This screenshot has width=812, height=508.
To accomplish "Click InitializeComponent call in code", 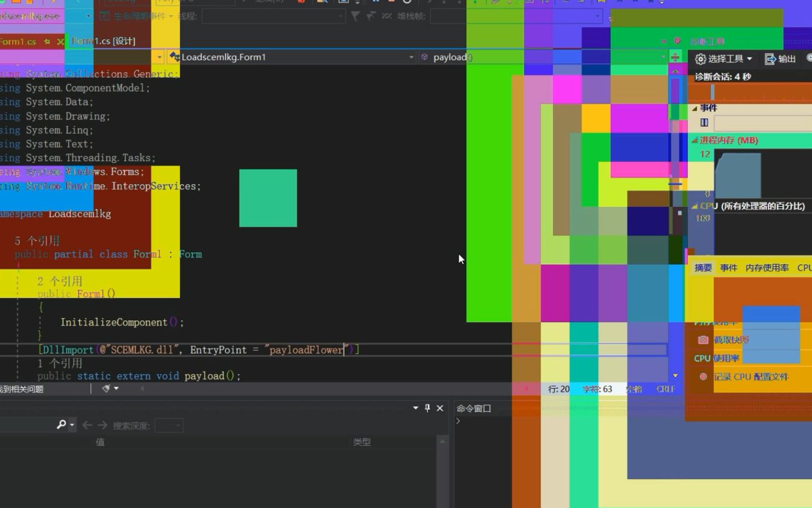I will (x=114, y=322).
